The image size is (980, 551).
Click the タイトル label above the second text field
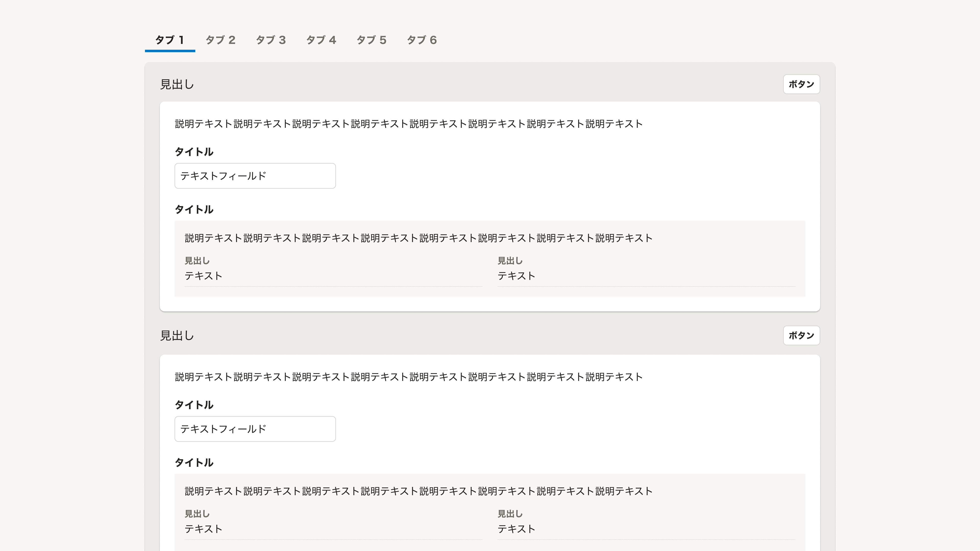194,405
